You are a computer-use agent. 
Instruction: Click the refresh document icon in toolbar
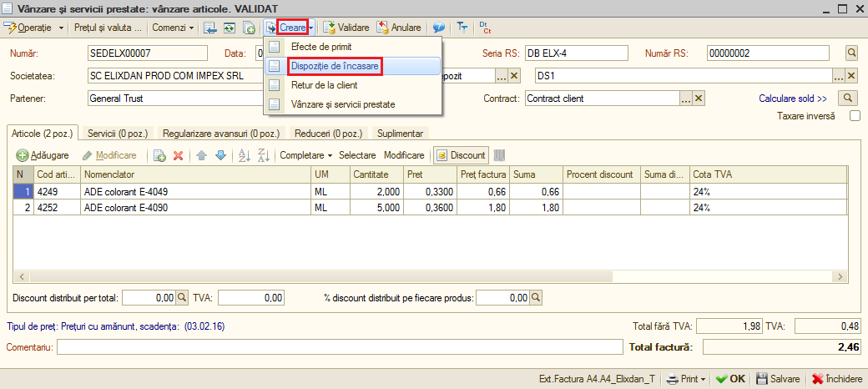(230, 27)
